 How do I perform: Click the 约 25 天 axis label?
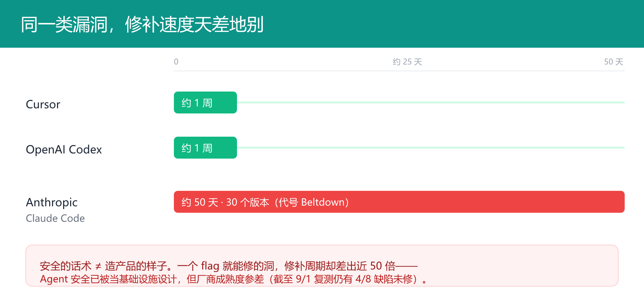407,62
